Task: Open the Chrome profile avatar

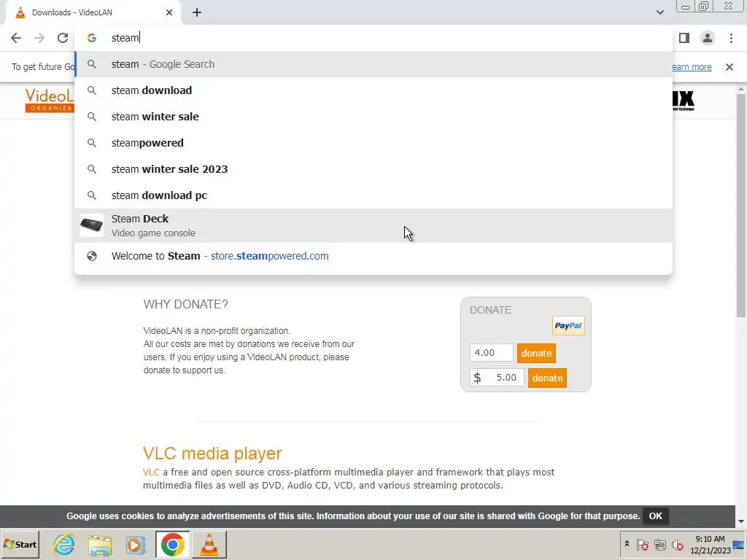Action: 708,38
